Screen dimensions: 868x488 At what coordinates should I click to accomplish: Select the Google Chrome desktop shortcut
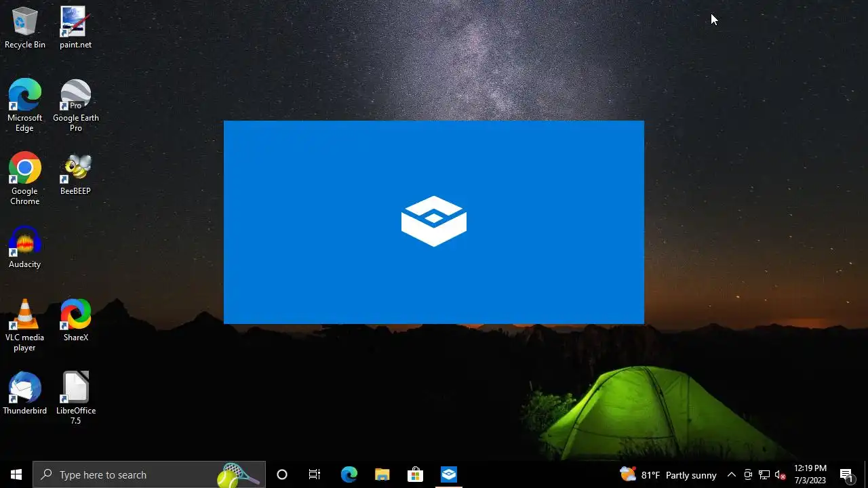(25, 179)
